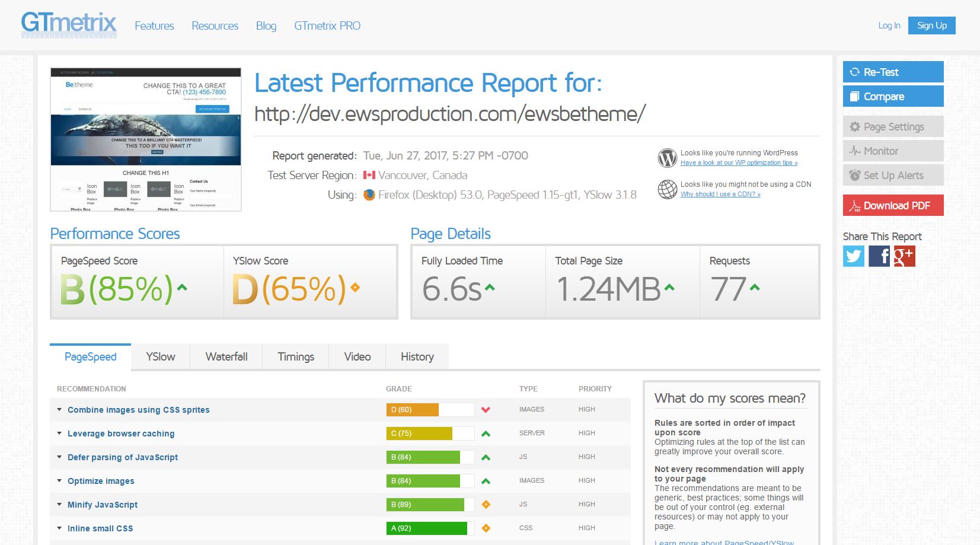The height and width of the screenshot is (545, 980).
Task: Go to the Blog page
Action: pyautogui.click(x=266, y=26)
